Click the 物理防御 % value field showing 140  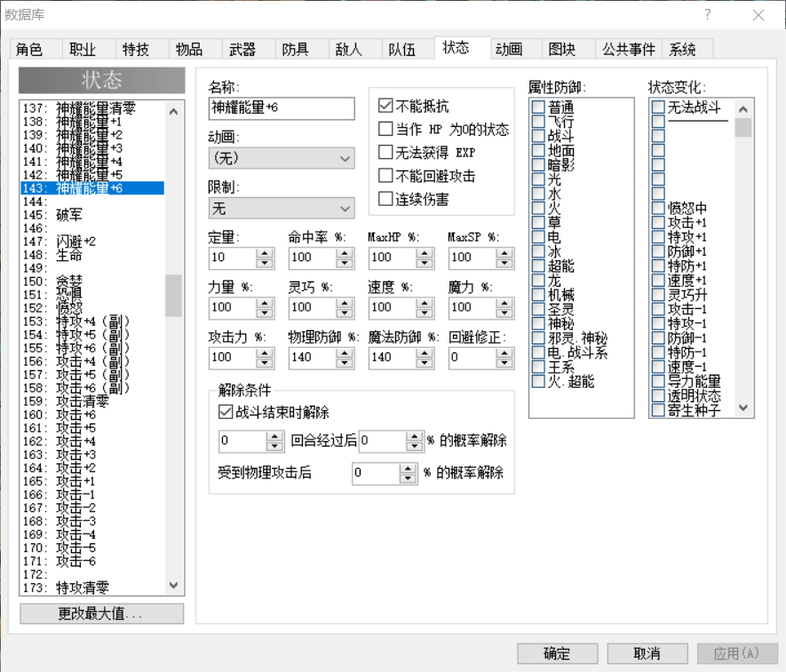point(313,359)
